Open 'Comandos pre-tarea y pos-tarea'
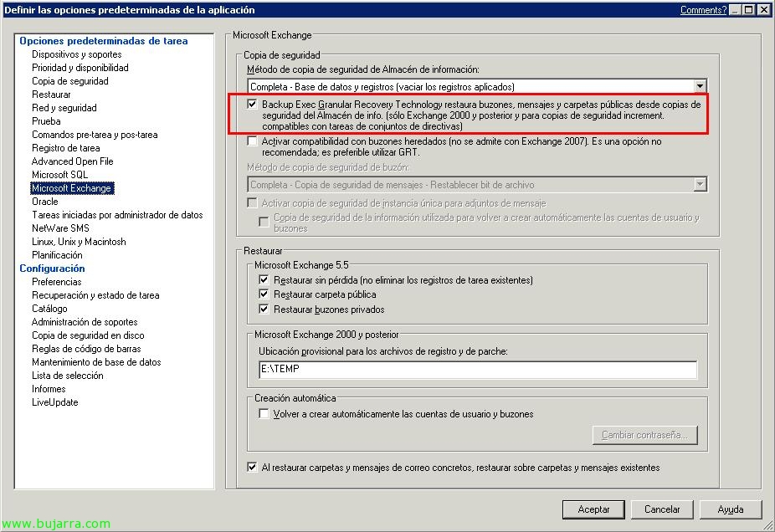 (x=95, y=135)
